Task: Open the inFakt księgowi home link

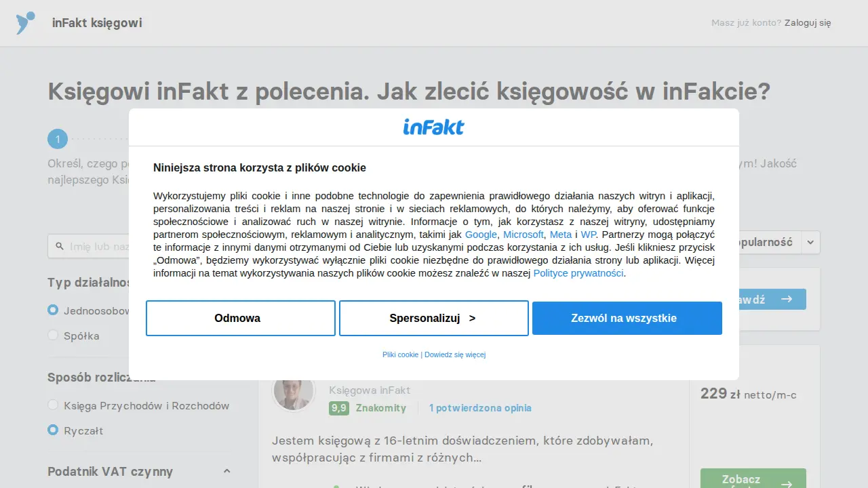Action: tap(97, 23)
